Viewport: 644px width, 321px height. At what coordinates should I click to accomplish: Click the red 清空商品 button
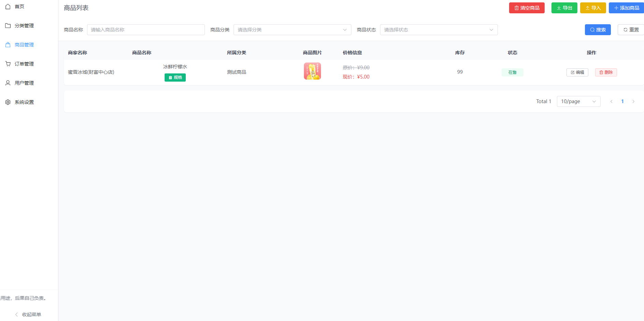point(527,8)
